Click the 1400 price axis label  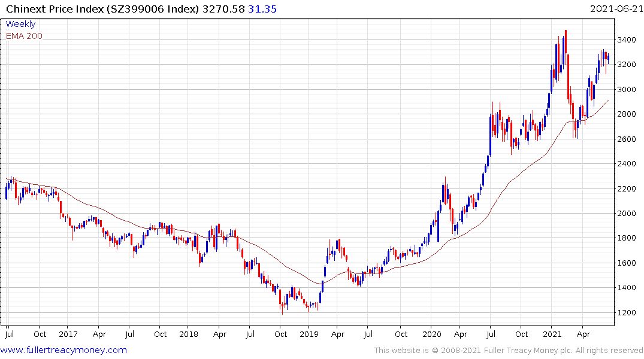(627, 288)
